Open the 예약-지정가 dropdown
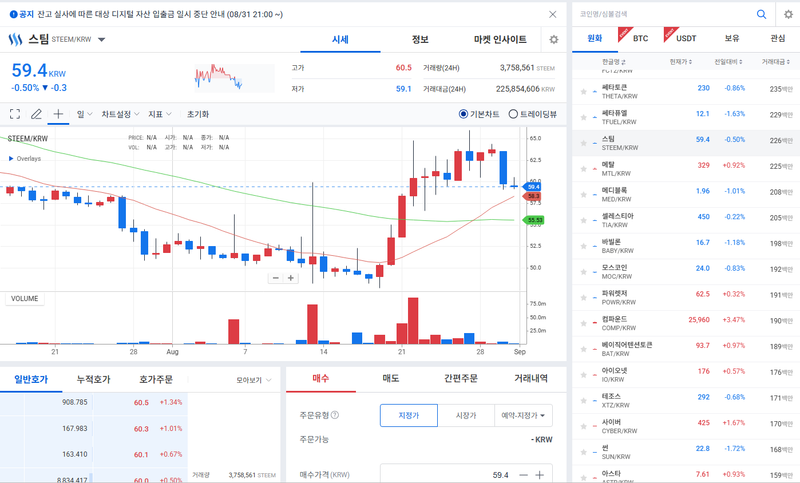 523,415
